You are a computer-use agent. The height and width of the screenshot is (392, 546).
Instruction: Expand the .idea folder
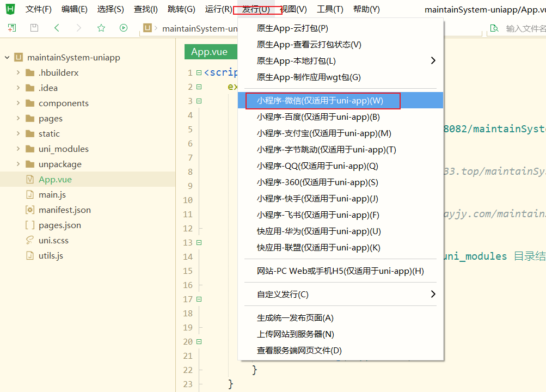pyautogui.click(x=18, y=88)
